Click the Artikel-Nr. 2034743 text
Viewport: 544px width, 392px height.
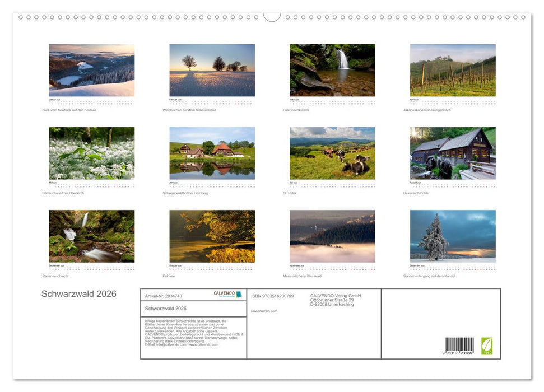point(164,296)
